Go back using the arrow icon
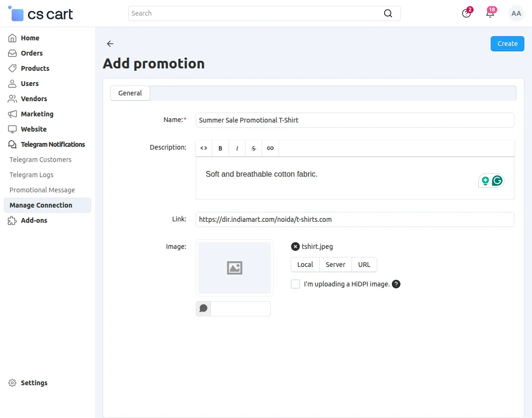 click(x=110, y=43)
